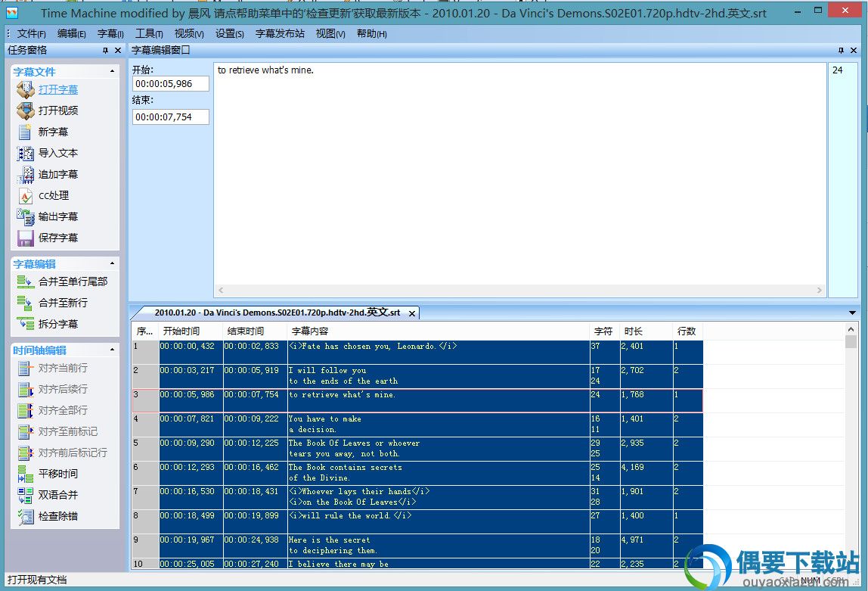Click the 打开字幕 link text
The height and width of the screenshot is (591, 868).
[x=58, y=90]
